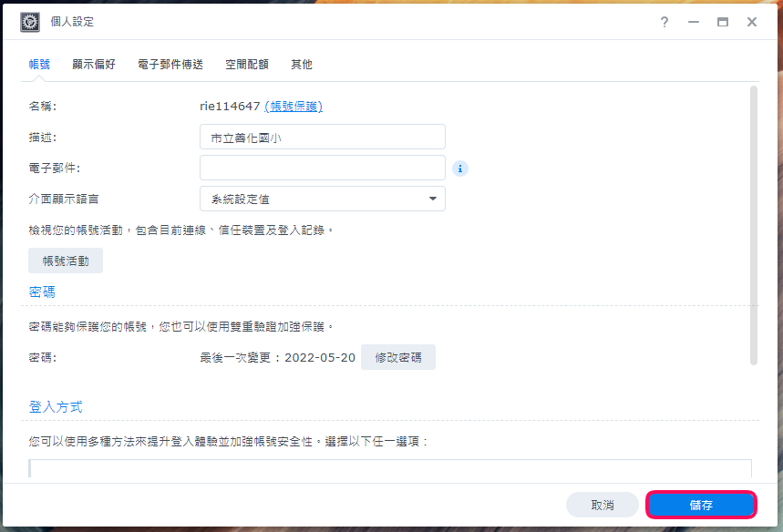Close the 個人設定 window

pyautogui.click(x=752, y=22)
